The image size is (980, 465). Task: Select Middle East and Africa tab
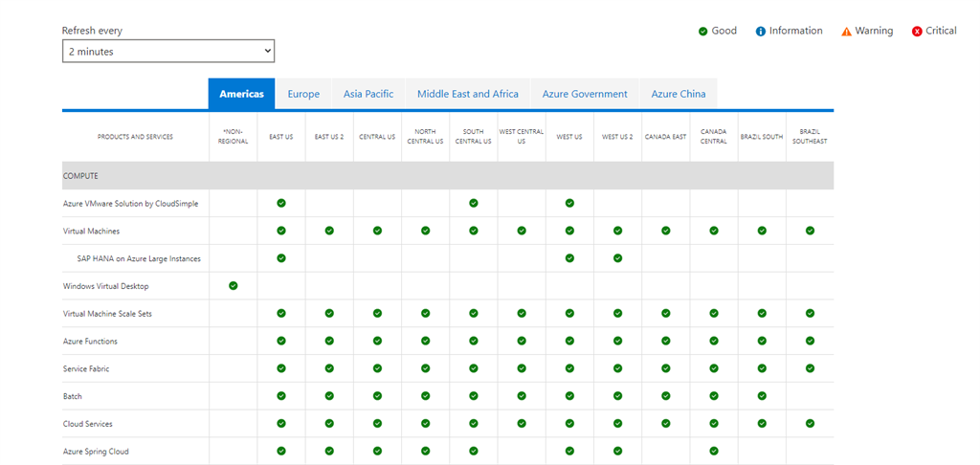point(468,94)
